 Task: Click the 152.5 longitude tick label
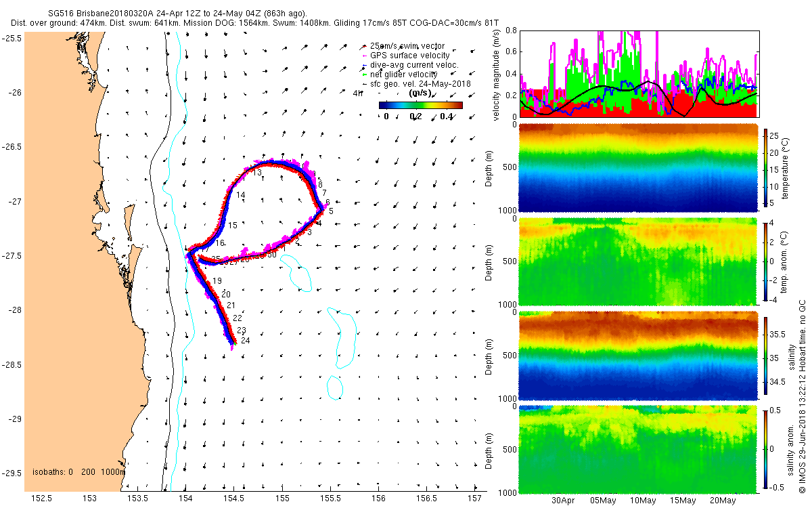42,499
